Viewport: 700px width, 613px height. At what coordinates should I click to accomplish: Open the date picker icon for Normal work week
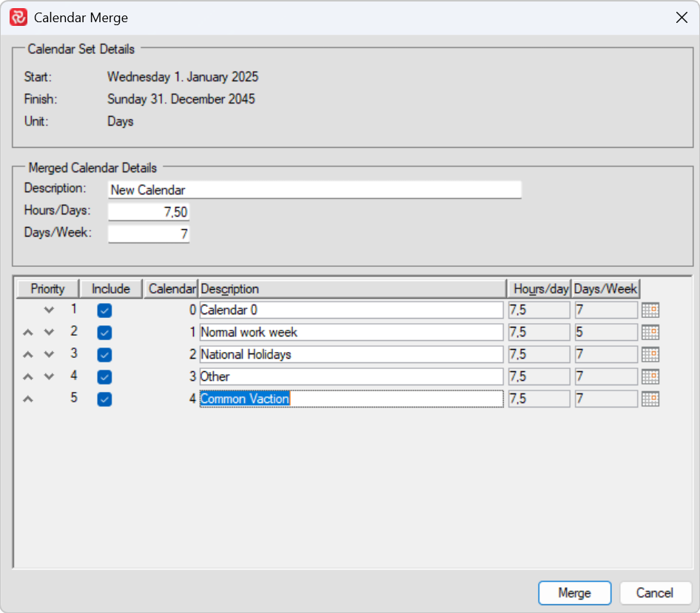(650, 332)
